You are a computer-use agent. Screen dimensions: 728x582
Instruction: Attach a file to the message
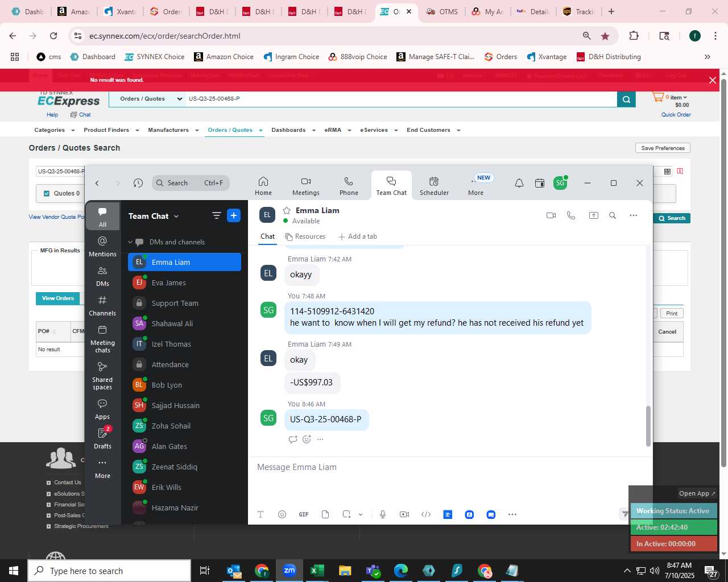pos(325,514)
